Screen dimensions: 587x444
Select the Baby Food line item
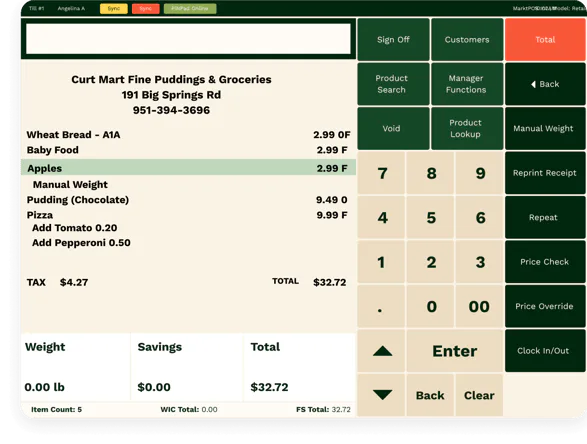pyautogui.click(x=188, y=150)
